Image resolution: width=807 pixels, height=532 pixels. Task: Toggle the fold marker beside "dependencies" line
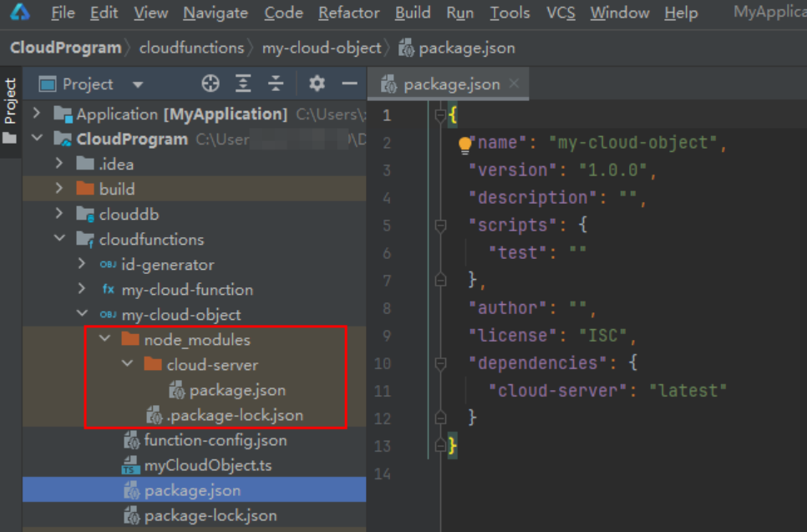coord(441,363)
